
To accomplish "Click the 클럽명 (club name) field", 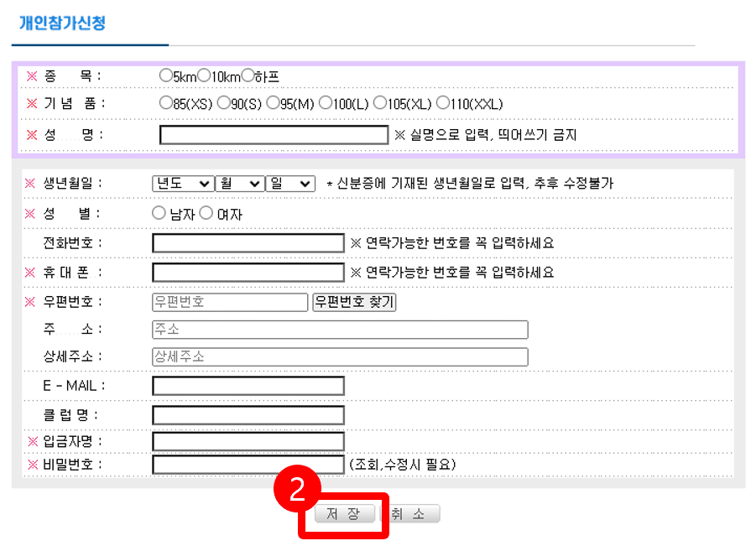I will (247, 413).
